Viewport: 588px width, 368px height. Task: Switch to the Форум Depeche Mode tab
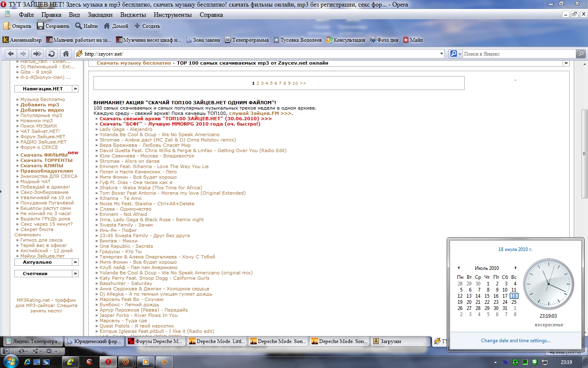point(156,341)
